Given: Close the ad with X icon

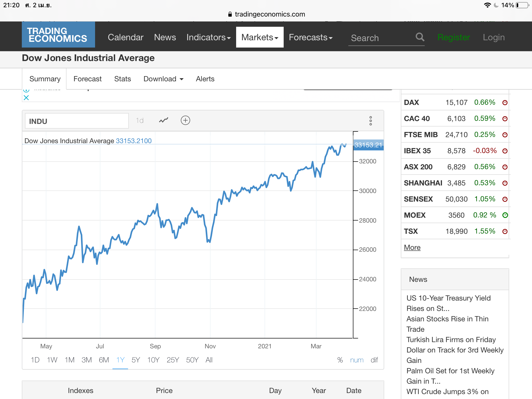Looking at the screenshot, I should 26,98.
